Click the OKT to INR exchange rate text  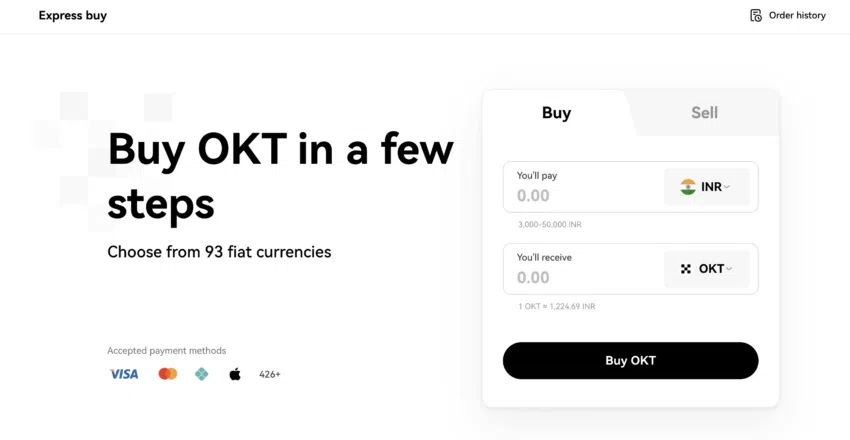[557, 306]
